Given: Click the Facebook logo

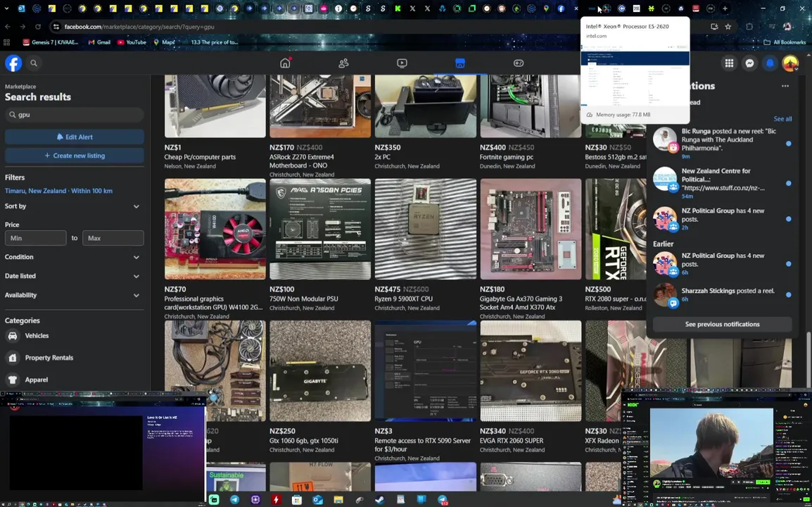Looking at the screenshot, I should click(x=13, y=63).
